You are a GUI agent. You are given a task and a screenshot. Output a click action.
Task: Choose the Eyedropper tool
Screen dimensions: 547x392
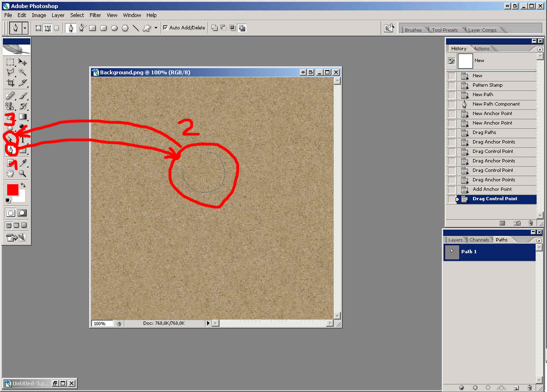[22, 163]
